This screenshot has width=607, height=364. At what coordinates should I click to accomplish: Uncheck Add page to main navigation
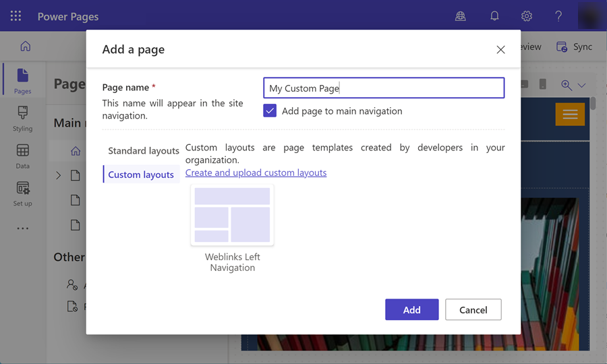coord(270,111)
